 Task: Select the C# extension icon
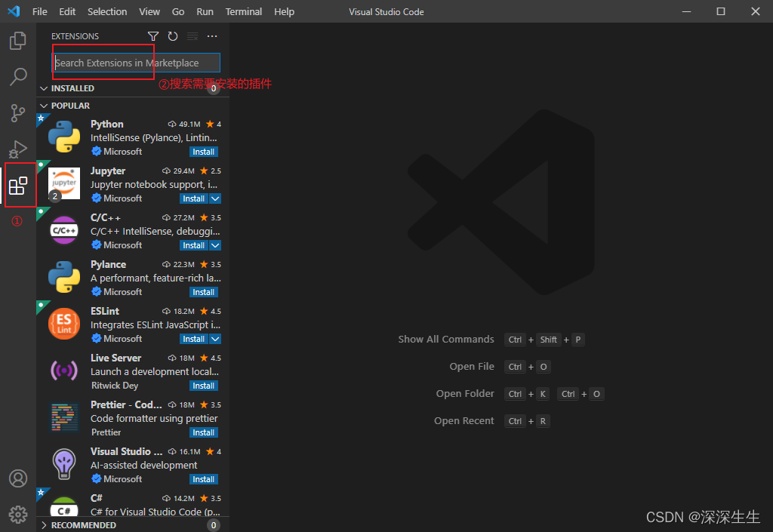click(x=64, y=506)
